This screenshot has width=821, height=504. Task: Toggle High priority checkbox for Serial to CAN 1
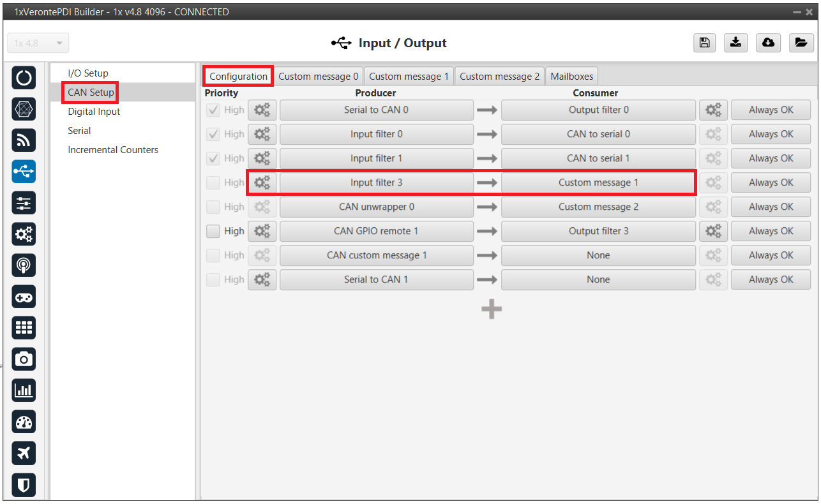pos(213,279)
